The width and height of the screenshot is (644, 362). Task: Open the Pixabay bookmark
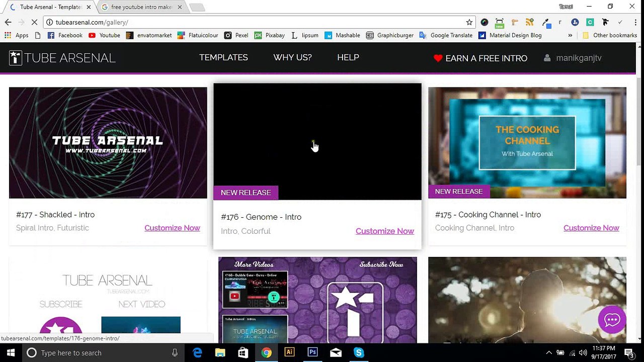(270, 35)
